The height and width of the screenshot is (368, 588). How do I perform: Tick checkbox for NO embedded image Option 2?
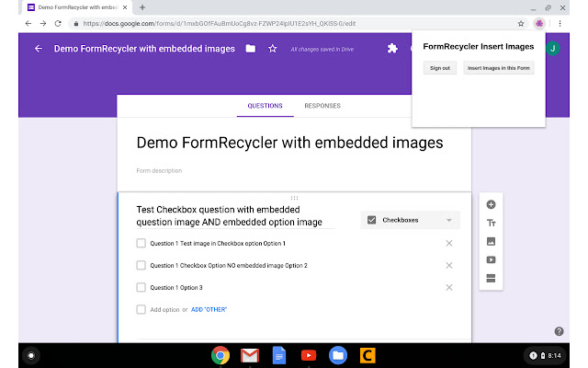[141, 265]
